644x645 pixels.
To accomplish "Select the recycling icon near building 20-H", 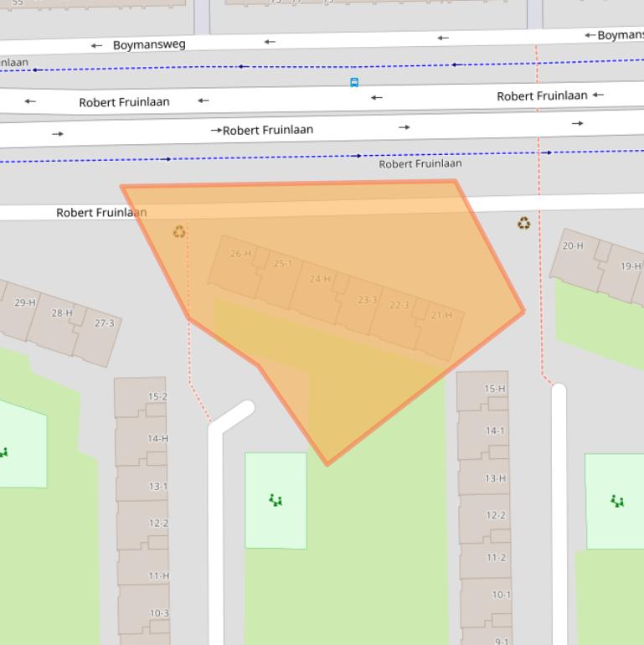I will coord(523,223).
